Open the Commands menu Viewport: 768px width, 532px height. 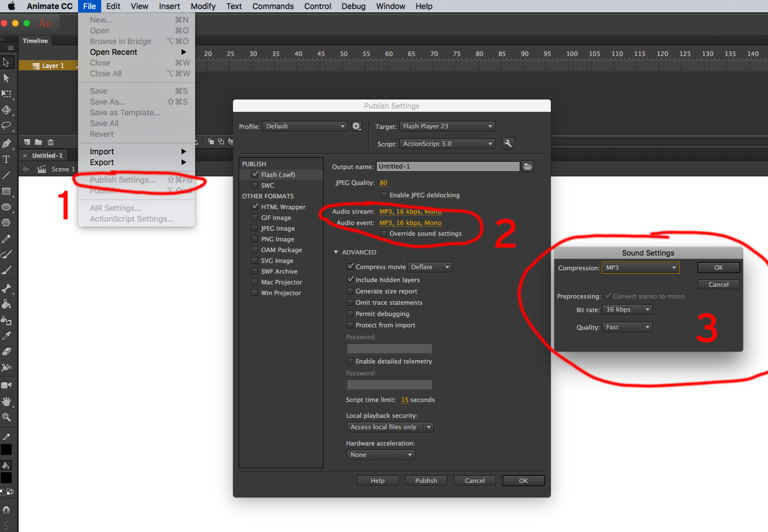(x=273, y=6)
